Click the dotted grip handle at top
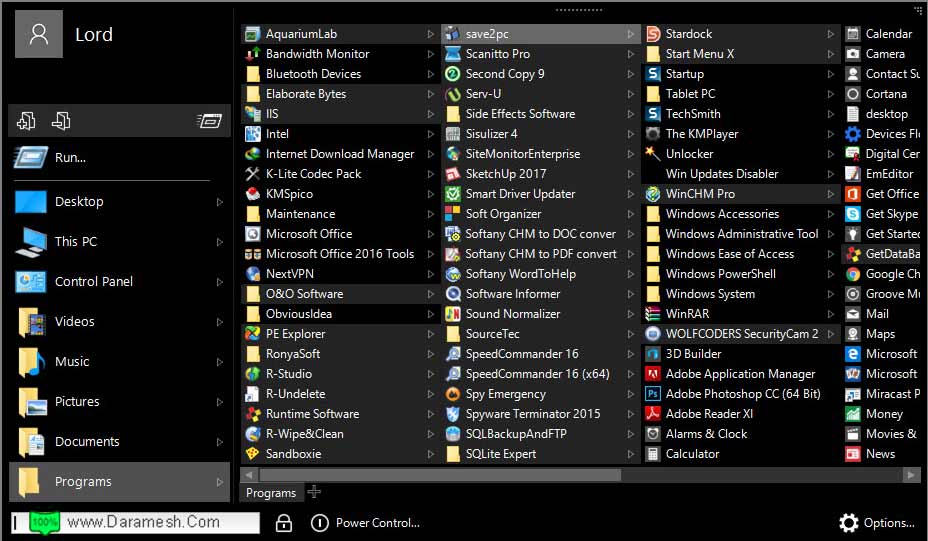The height and width of the screenshot is (541, 928). click(579, 10)
